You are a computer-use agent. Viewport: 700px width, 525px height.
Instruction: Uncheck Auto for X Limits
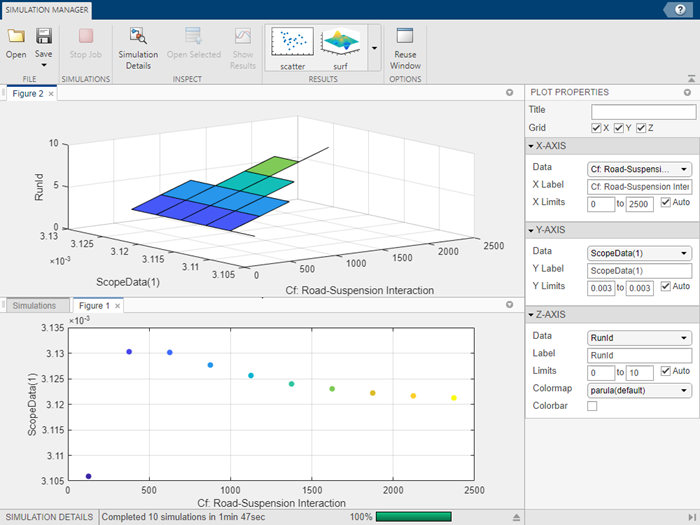point(665,204)
